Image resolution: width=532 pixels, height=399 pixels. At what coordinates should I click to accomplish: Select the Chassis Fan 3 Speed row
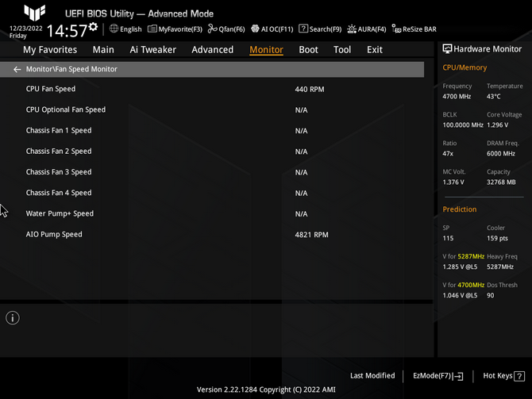pos(212,172)
